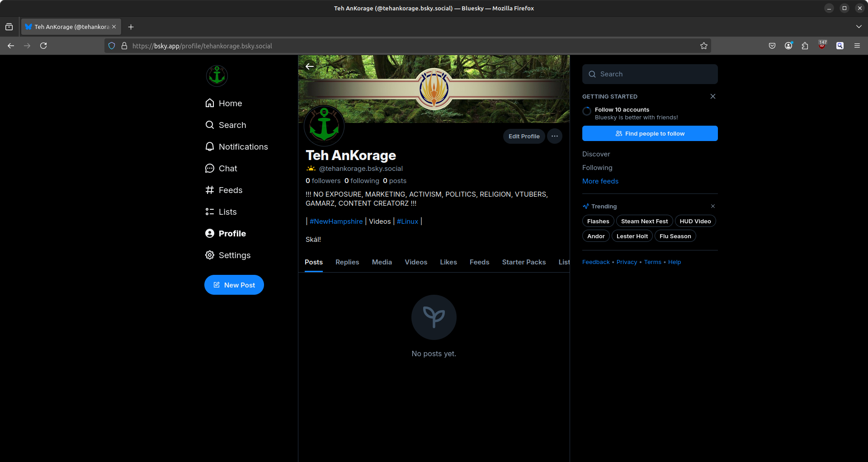Image resolution: width=868 pixels, height=462 pixels.
Task: Open Notifications bell in sidebar
Action: point(210,146)
